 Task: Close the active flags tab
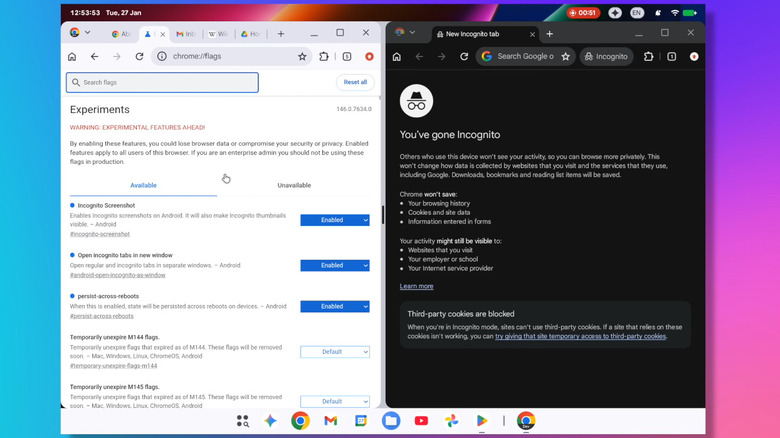click(x=162, y=34)
